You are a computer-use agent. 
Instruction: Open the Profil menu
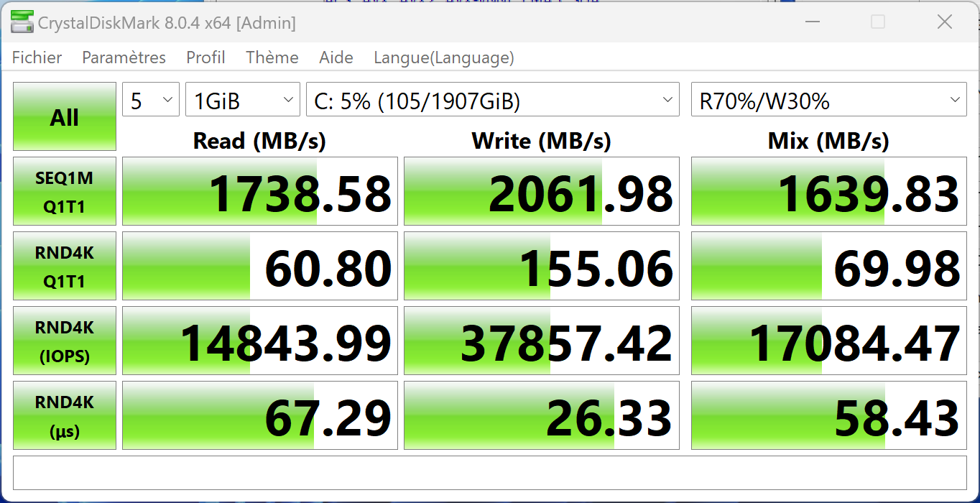click(205, 57)
